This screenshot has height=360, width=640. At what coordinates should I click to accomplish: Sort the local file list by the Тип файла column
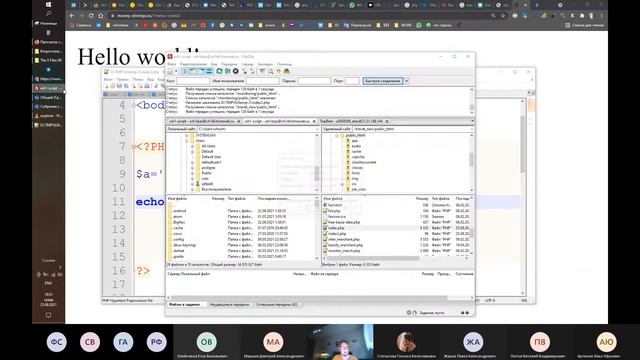[237, 198]
